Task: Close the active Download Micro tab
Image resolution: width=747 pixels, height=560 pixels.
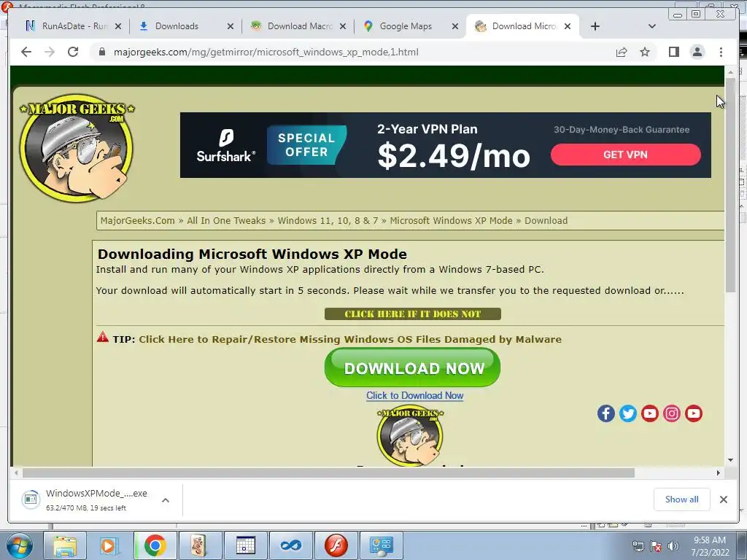Action: click(x=568, y=26)
